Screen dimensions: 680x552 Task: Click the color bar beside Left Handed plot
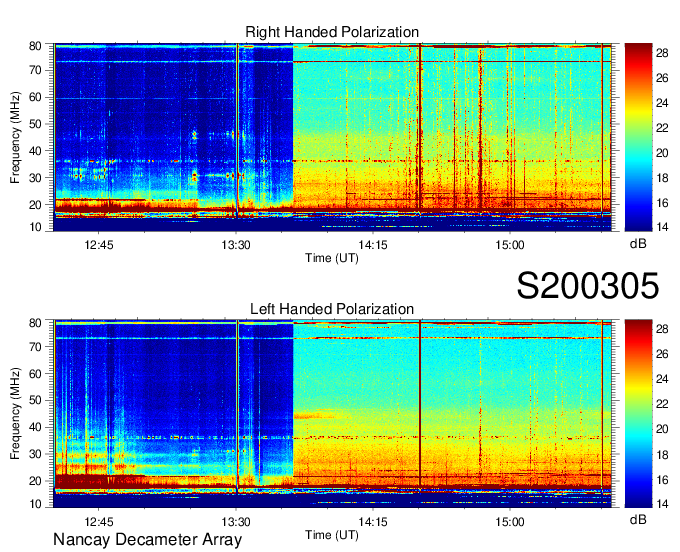coord(638,414)
